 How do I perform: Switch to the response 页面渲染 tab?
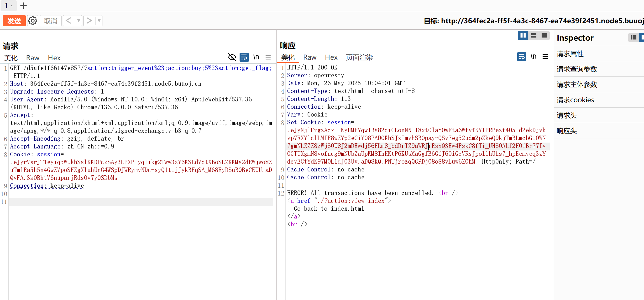tap(359, 57)
